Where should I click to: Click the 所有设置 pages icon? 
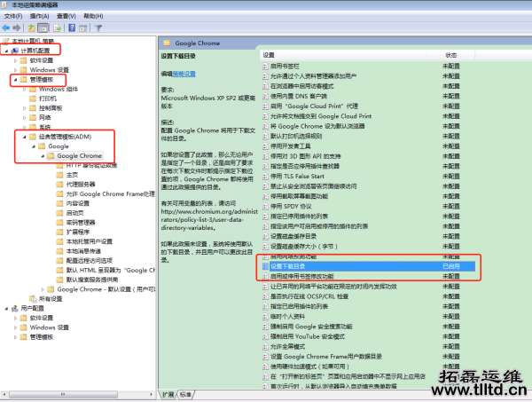33,299
